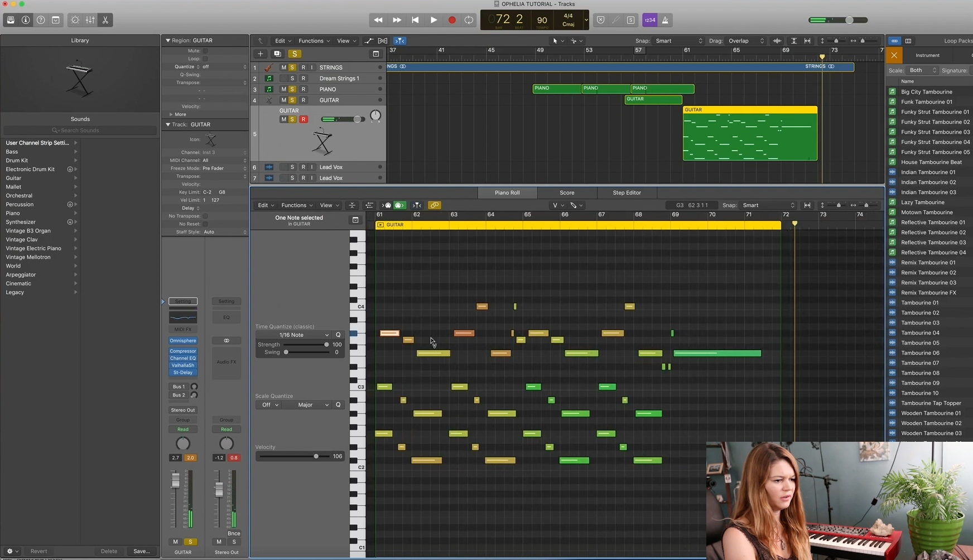This screenshot has height=560, width=973.
Task: Open Scale Quantize Off dropdown
Action: 270,405
